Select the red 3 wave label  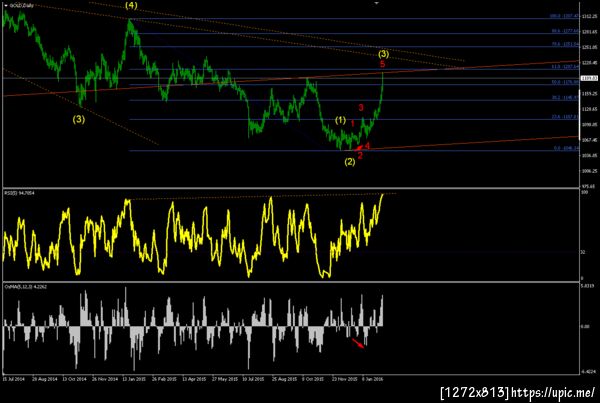[x=361, y=108]
